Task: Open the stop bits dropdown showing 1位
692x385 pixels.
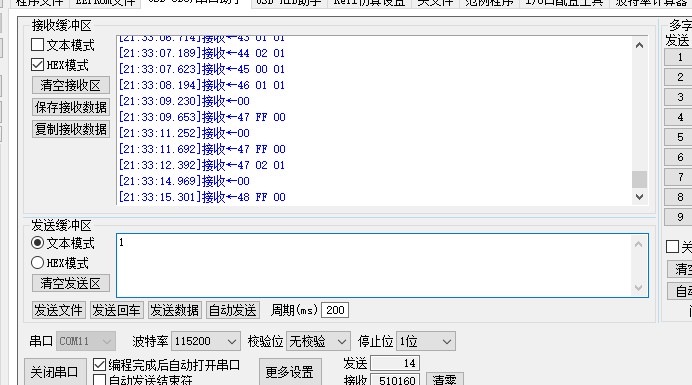Action: (426, 341)
